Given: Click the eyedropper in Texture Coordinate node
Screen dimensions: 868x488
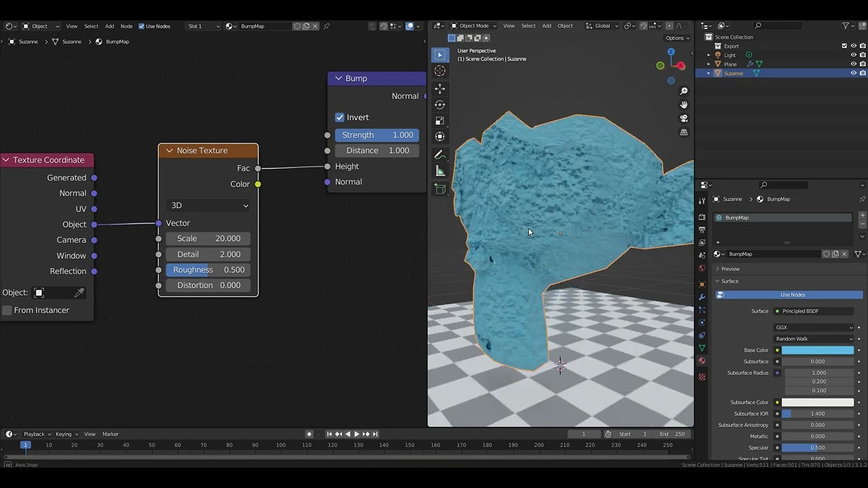Looking at the screenshot, I should point(79,293).
